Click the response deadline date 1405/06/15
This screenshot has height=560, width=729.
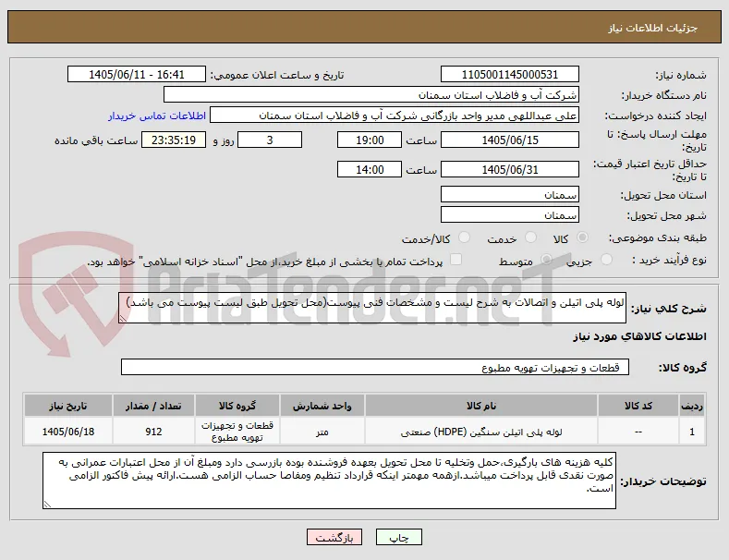click(509, 140)
